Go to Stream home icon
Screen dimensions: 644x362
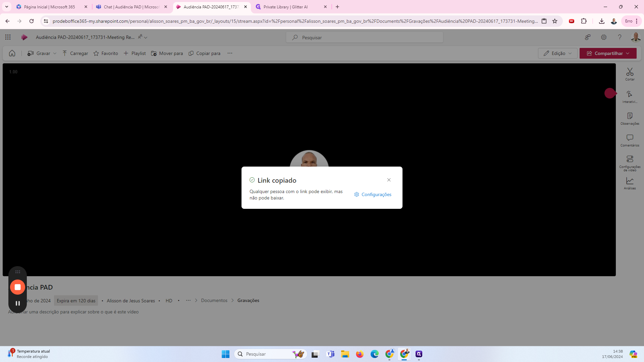point(12,53)
